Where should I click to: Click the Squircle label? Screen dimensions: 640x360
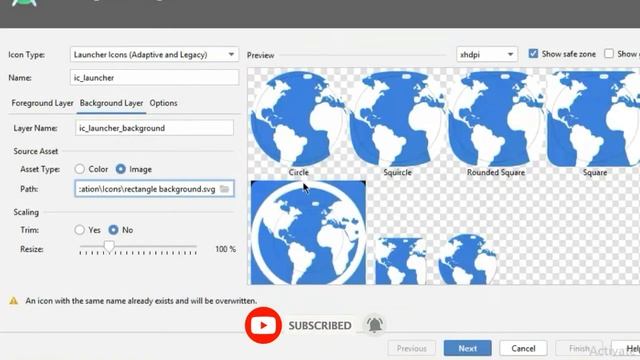398,173
